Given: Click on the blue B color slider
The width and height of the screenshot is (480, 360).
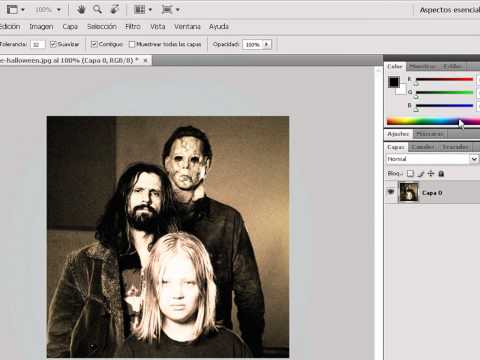Looking at the screenshot, I should 444,106.
